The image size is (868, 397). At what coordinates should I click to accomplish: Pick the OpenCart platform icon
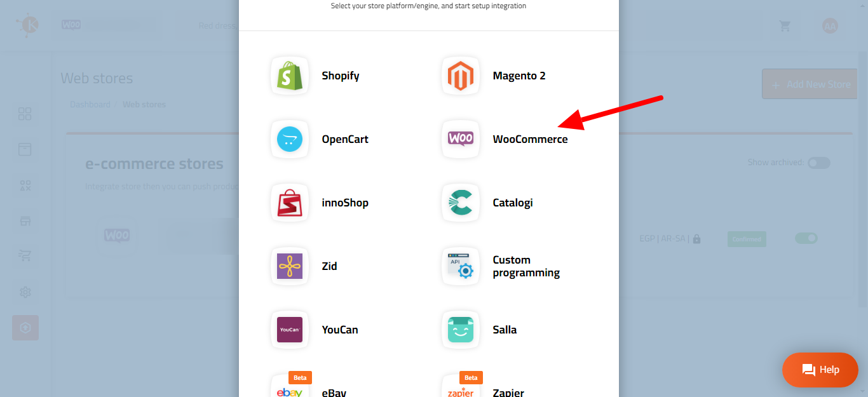coord(290,139)
